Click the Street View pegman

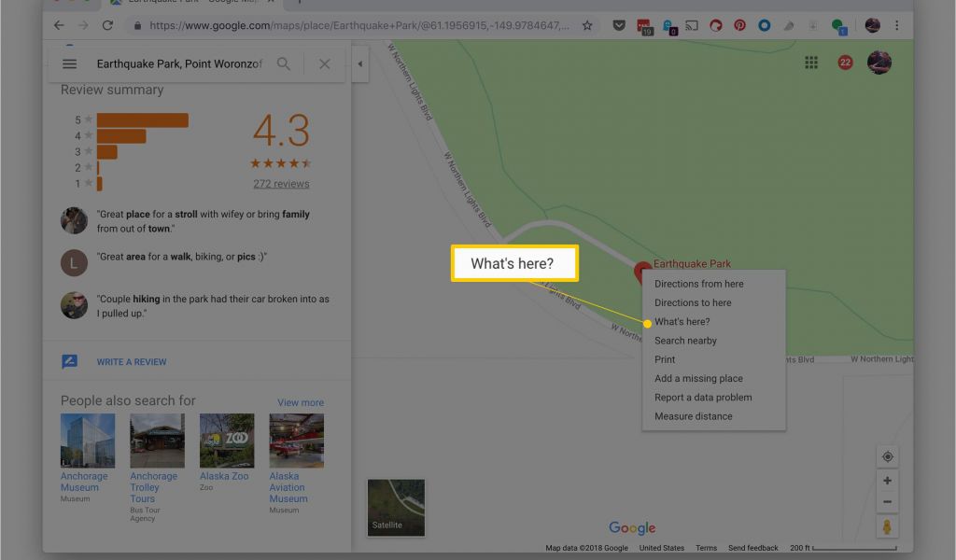[887, 526]
